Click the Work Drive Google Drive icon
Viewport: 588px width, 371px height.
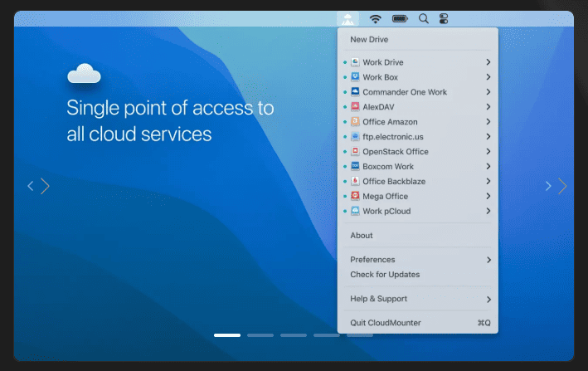[355, 62]
